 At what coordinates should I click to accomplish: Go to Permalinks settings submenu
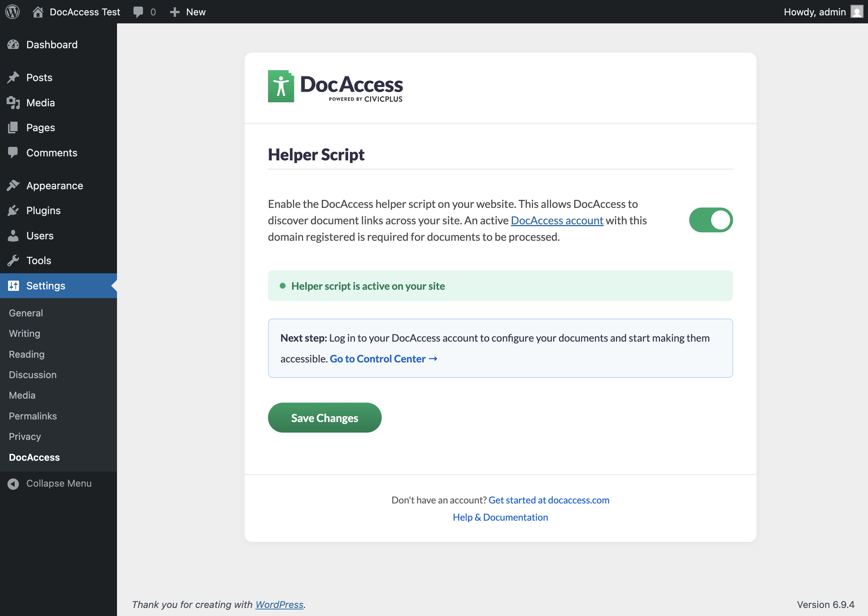coord(33,416)
